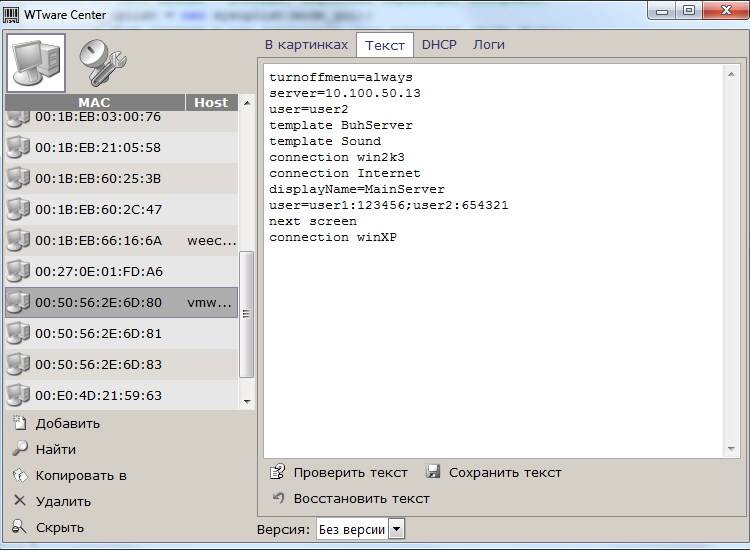Click the Добавить button label

coord(68,424)
